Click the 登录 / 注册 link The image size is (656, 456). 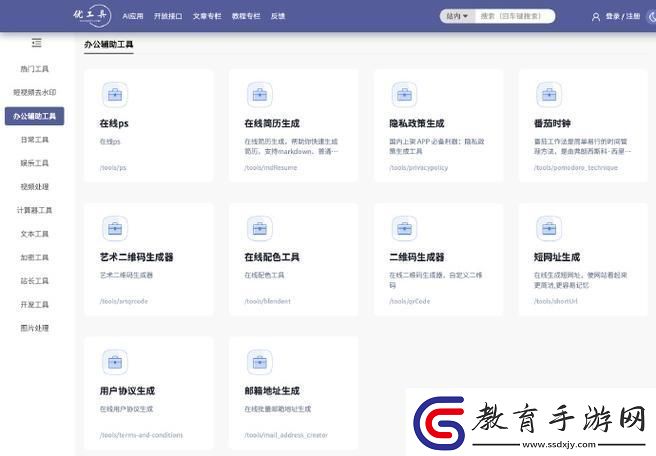[x=623, y=16]
